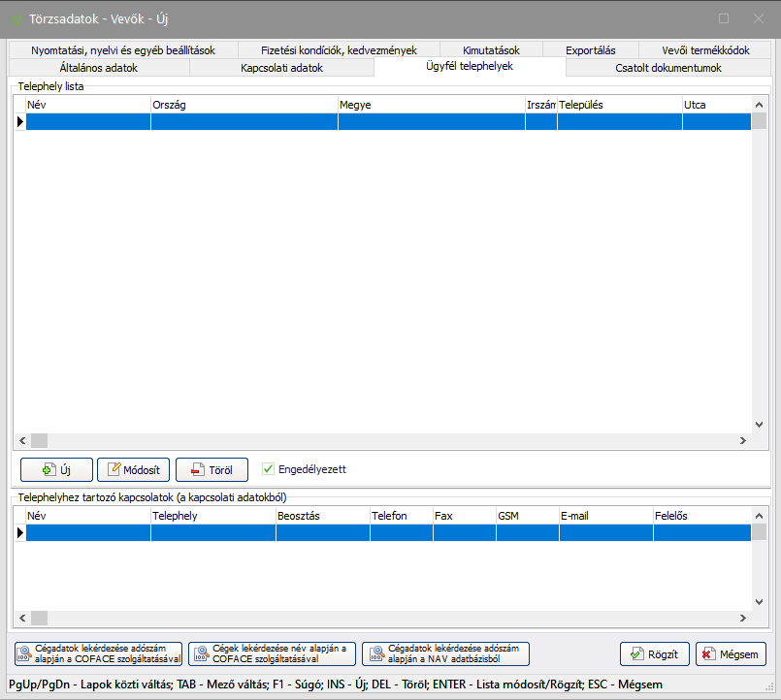
Task: Toggle the Engedélyezett checkbox
Action: 269,469
